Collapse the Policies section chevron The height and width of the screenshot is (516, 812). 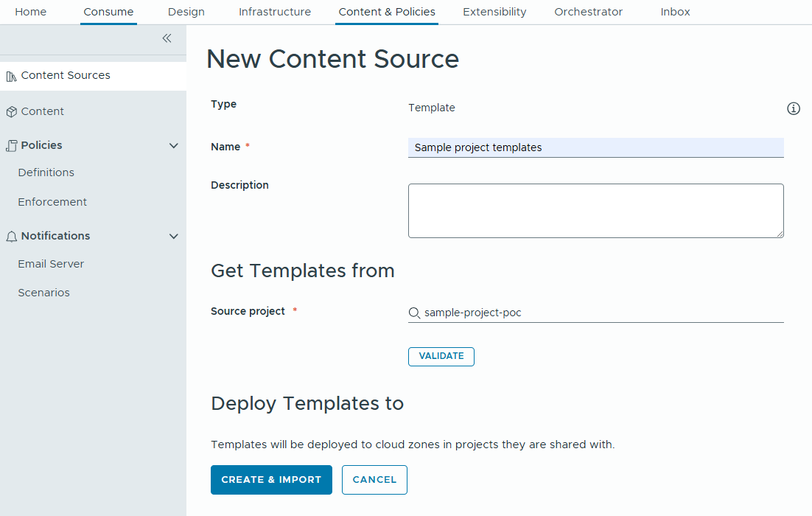(x=174, y=146)
